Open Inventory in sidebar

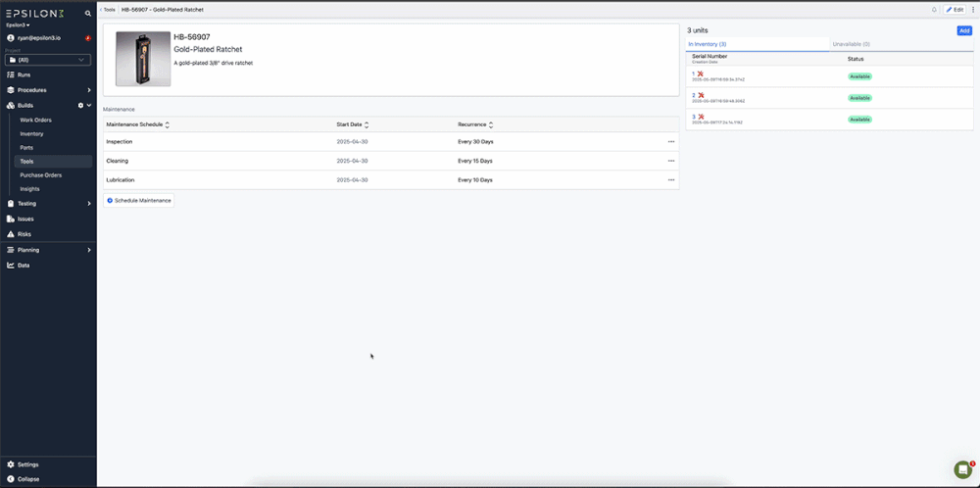[32, 133]
